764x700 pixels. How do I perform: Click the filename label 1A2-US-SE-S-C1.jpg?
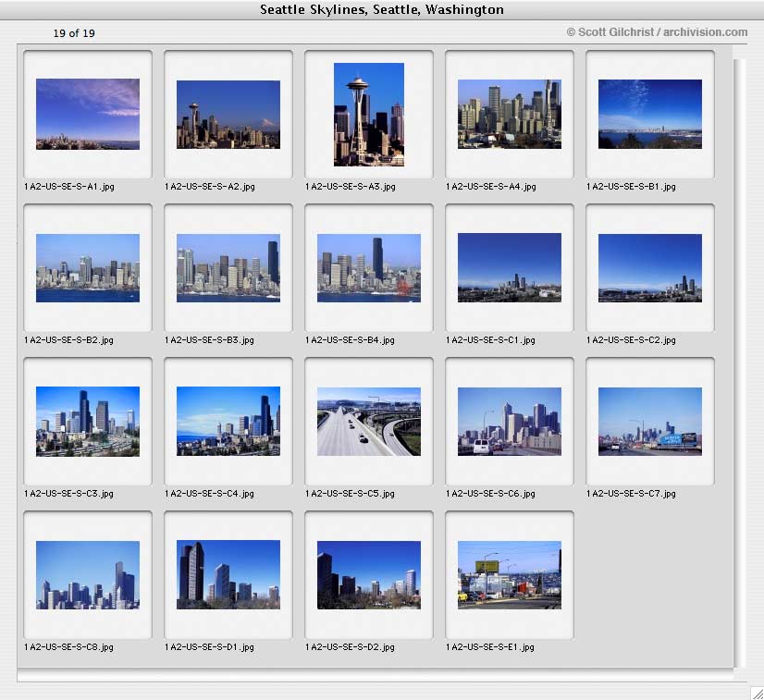[490, 340]
